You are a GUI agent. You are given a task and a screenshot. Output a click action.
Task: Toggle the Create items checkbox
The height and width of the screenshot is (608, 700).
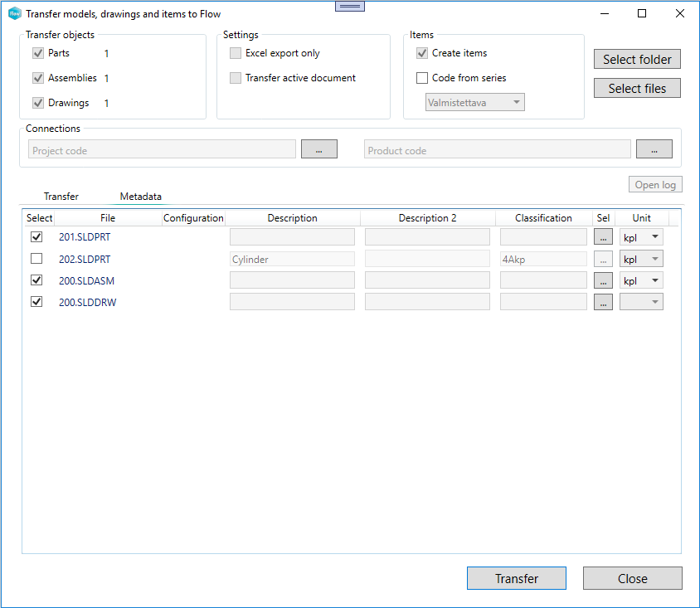click(422, 53)
